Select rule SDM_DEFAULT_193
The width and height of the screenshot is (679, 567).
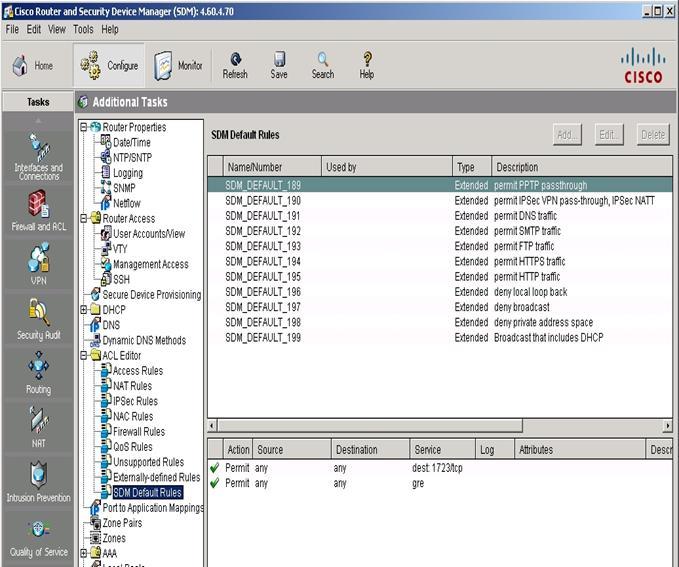coord(440,246)
